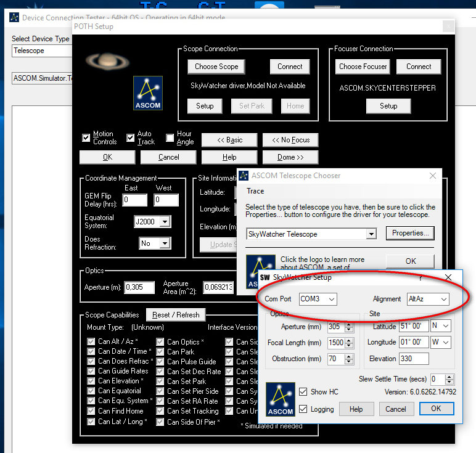The height and width of the screenshot is (453, 476).
Task: Toggle Can Find Home capability checkbox
Action: coord(91,411)
